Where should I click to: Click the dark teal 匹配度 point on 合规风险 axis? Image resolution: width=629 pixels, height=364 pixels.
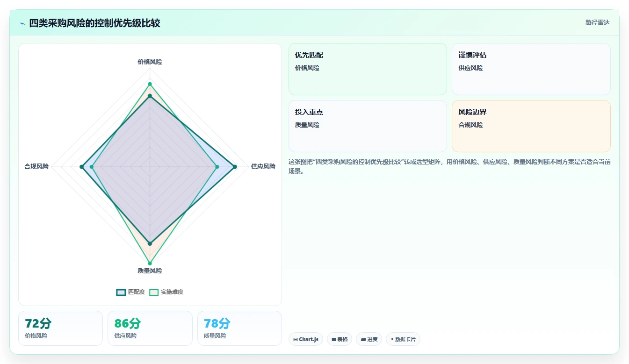point(81,167)
